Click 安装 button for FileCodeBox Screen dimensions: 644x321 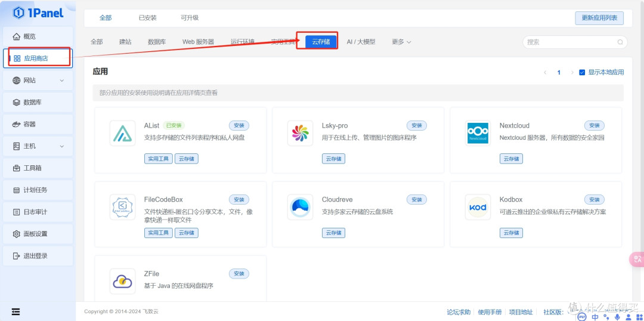point(239,200)
